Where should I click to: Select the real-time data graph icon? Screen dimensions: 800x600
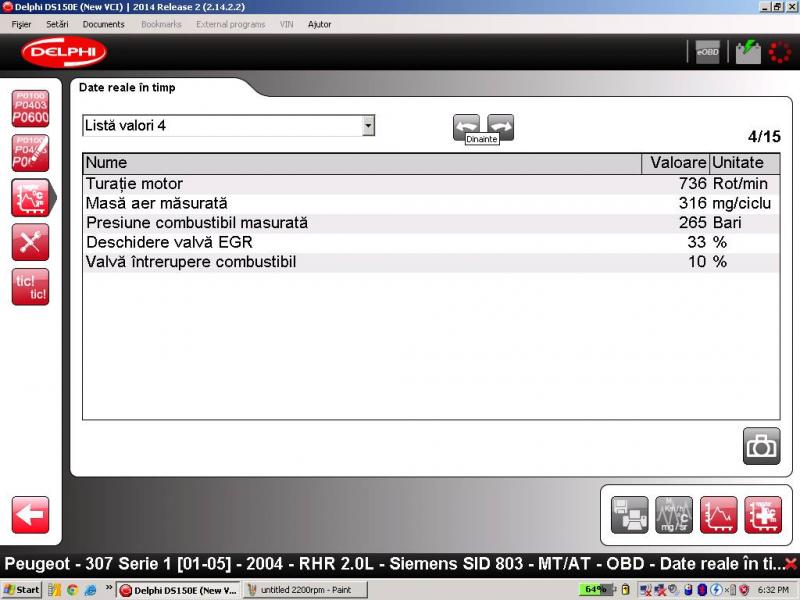click(31, 198)
